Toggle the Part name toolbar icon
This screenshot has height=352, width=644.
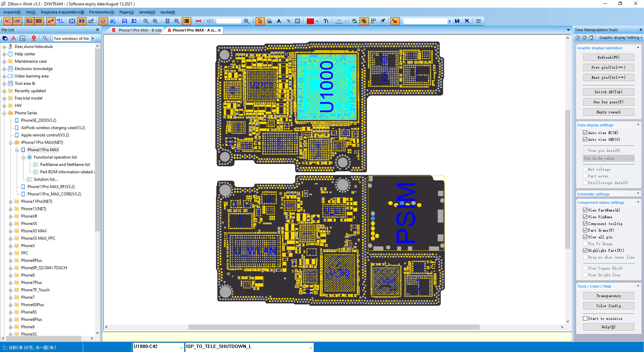[x=29, y=21]
